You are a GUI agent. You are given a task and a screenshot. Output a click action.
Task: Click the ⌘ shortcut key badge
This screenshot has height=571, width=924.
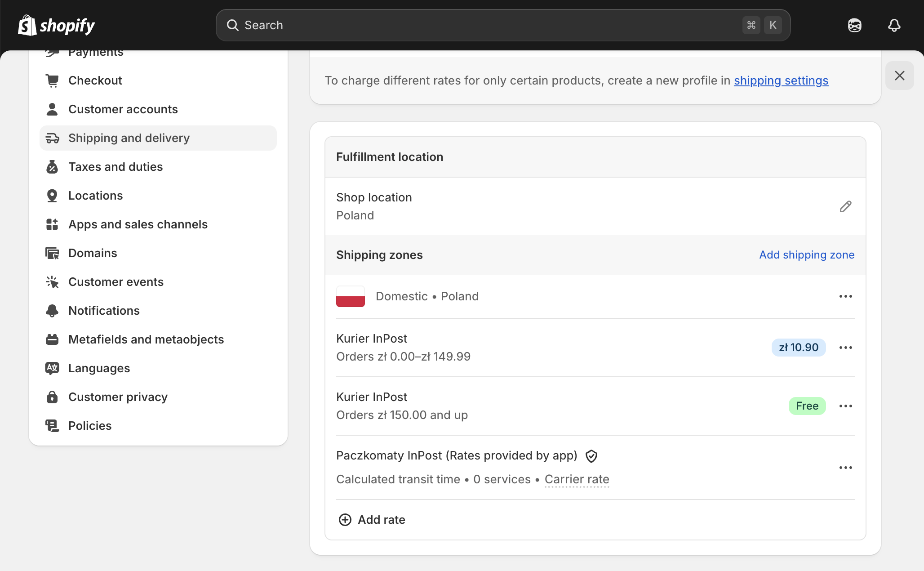pos(751,25)
